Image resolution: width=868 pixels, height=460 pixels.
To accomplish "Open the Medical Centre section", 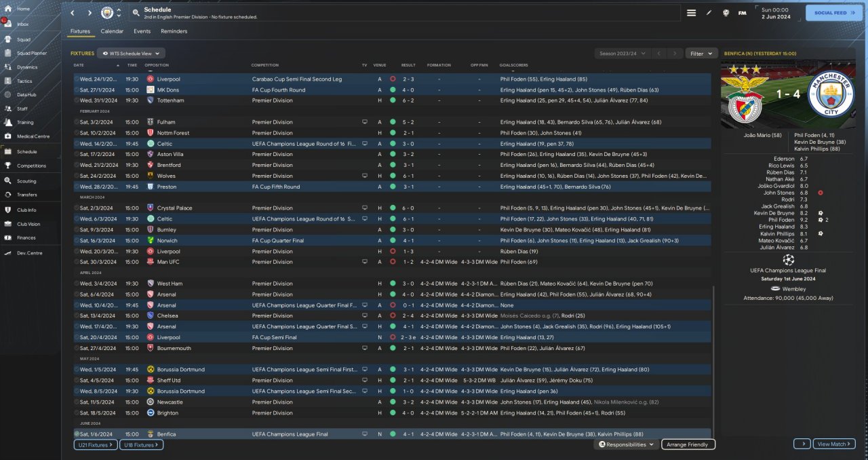I will pos(33,136).
